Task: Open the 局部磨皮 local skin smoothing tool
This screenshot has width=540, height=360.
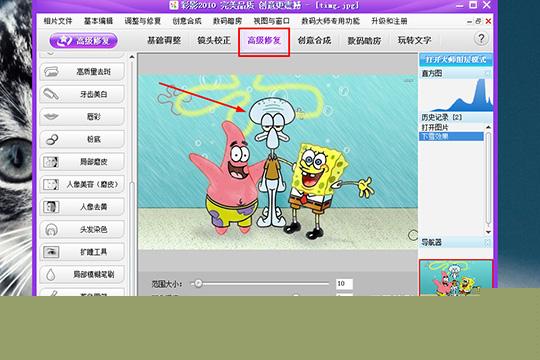Action: 82,162
